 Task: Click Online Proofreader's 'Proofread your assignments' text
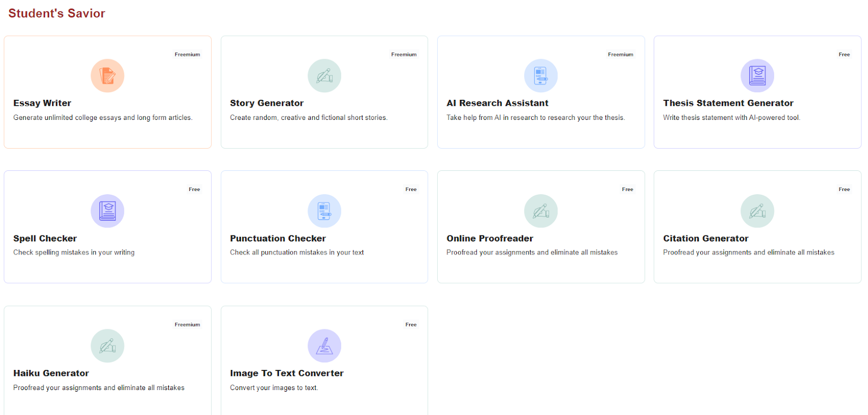(x=532, y=253)
